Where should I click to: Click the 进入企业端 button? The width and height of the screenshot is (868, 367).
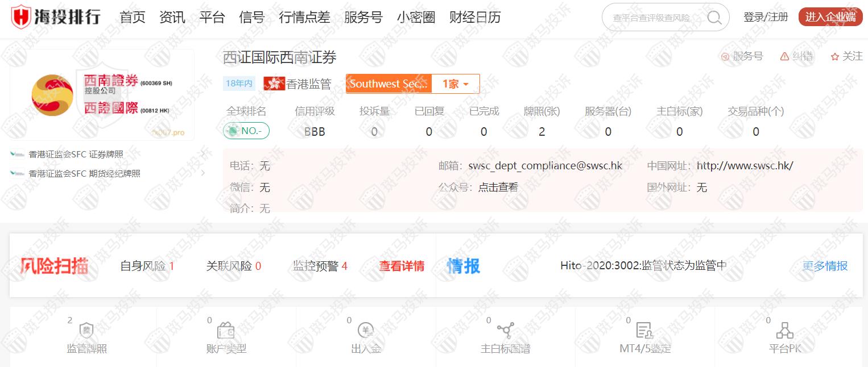tap(830, 17)
